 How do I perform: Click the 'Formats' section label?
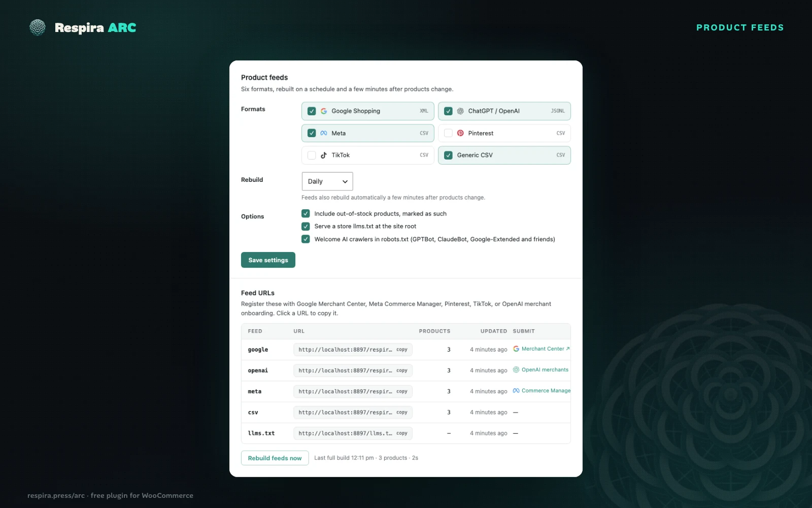tap(253, 109)
